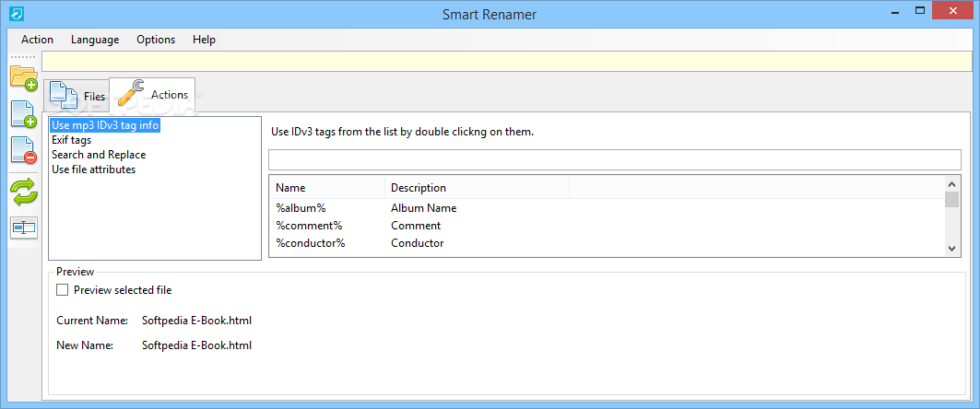
Task: Enable the Preview selected file checkbox
Action: point(63,290)
